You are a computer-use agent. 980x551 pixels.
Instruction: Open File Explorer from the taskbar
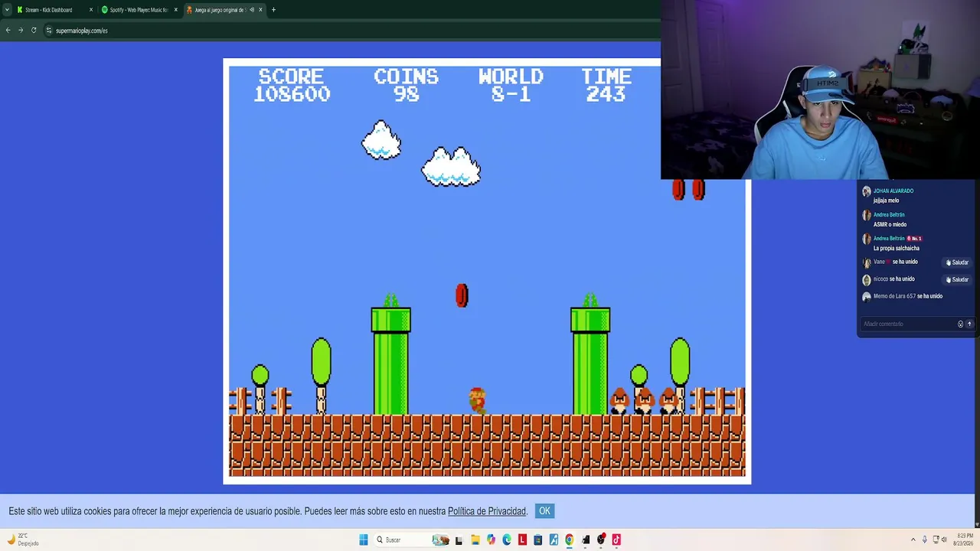(475, 540)
